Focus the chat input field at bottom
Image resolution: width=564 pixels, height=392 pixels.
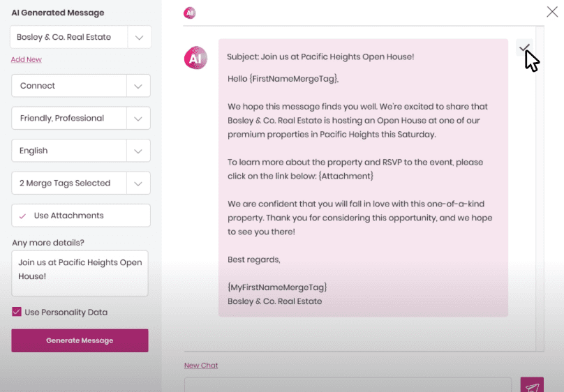click(x=348, y=385)
